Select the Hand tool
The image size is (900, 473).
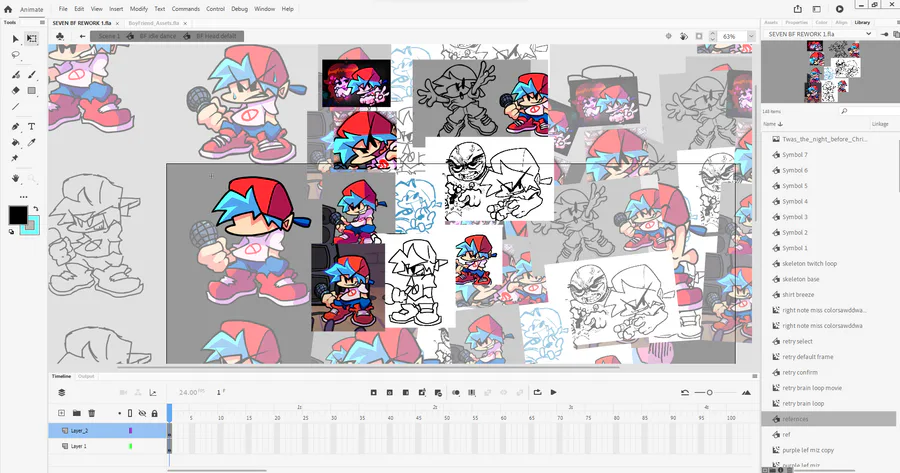pyautogui.click(x=15, y=179)
